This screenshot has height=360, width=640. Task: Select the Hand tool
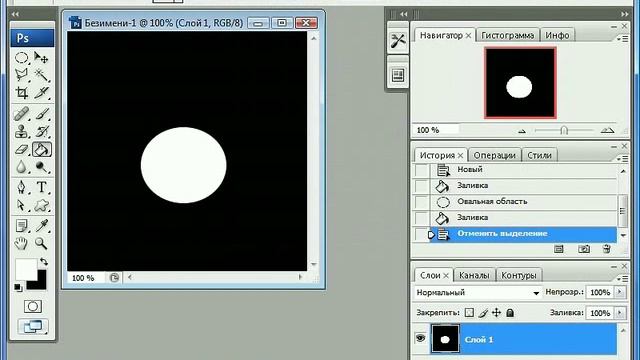point(22,244)
